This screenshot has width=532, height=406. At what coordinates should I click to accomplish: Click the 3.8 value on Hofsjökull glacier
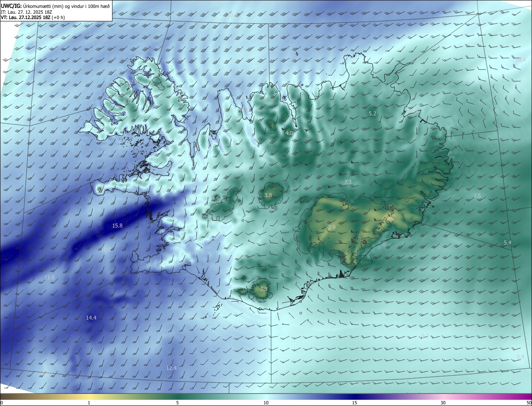click(268, 195)
